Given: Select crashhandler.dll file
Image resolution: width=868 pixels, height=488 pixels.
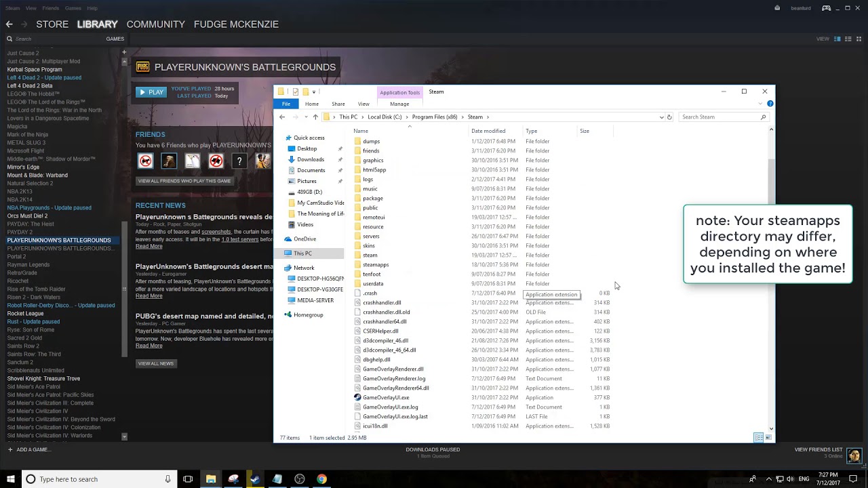Looking at the screenshot, I should [382, 302].
